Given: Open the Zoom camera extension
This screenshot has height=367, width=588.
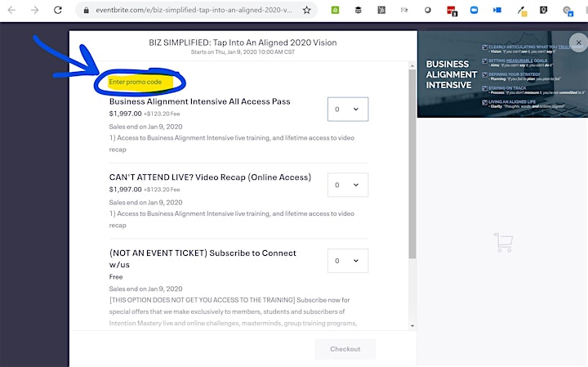Looking at the screenshot, I should point(474,10).
